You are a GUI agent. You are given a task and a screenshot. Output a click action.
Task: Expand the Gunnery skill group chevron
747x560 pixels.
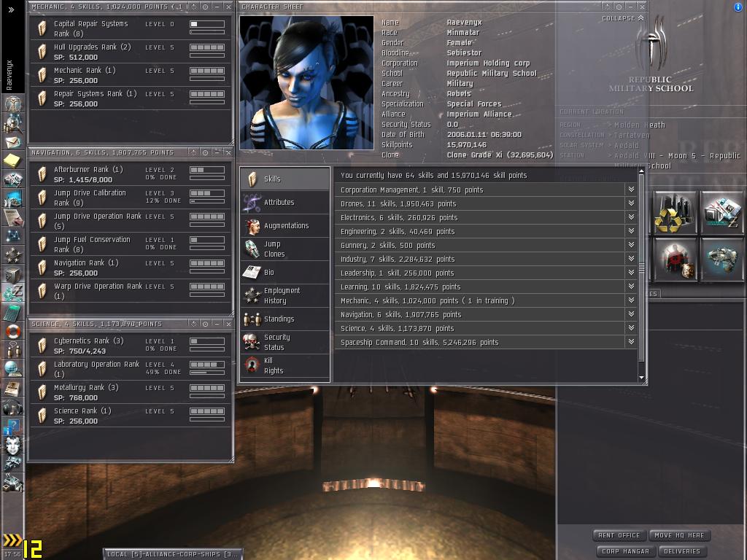[x=631, y=245]
